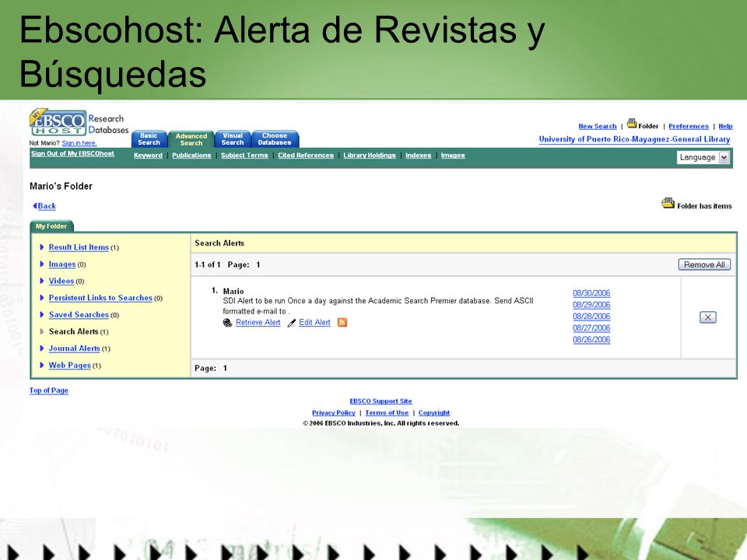Image resolution: width=747 pixels, height=560 pixels.
Task: Open the Journal Alerts link
Action: tap(75, 348)
